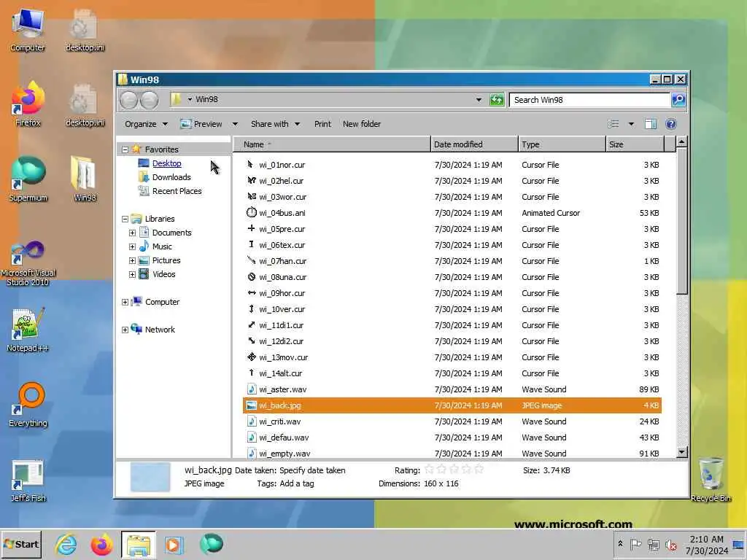Viewport: 747px width, 560px height.
Task: Click the file list scroll up arrow
Action: [682, 142]
